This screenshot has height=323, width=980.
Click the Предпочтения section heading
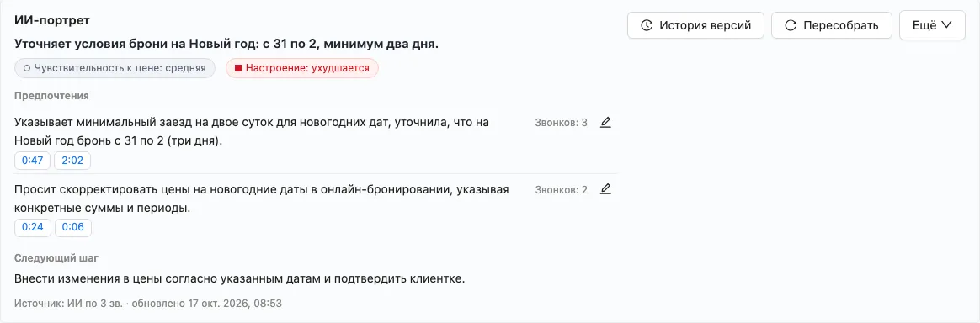51,96
